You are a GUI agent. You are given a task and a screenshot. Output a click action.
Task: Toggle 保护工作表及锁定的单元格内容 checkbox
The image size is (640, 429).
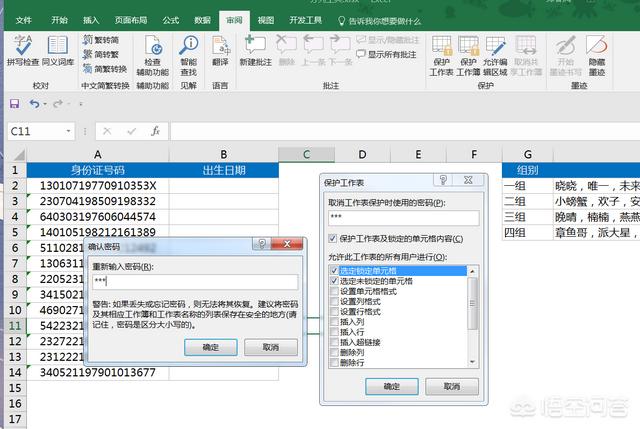click(x=333, y=239)
